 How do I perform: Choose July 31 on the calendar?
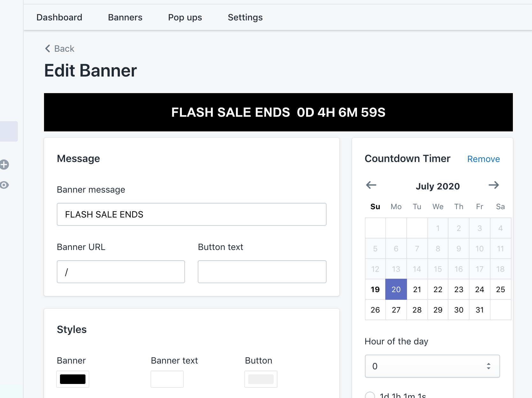tap(479, 310)
